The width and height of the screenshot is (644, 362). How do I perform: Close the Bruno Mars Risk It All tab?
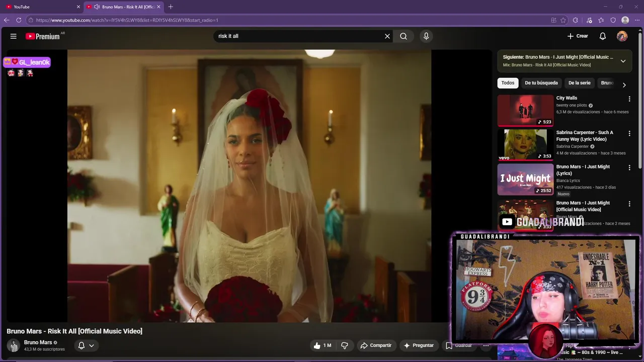click(158, 7)
